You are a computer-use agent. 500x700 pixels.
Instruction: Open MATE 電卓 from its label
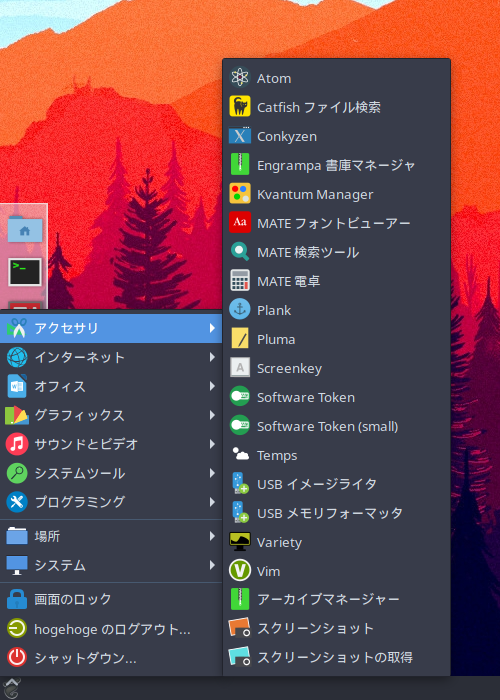coord(288,281)
